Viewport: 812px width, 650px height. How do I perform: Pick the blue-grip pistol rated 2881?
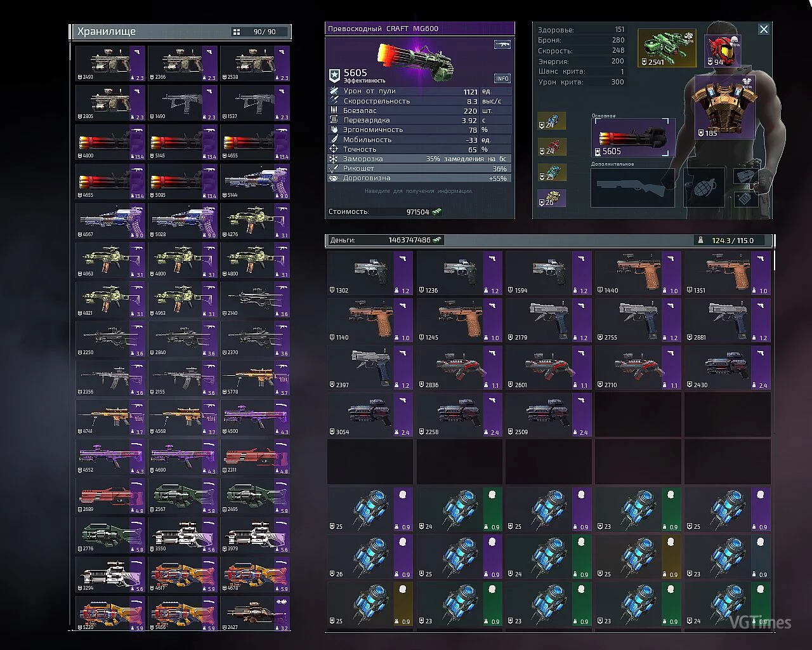coord(728,320)
